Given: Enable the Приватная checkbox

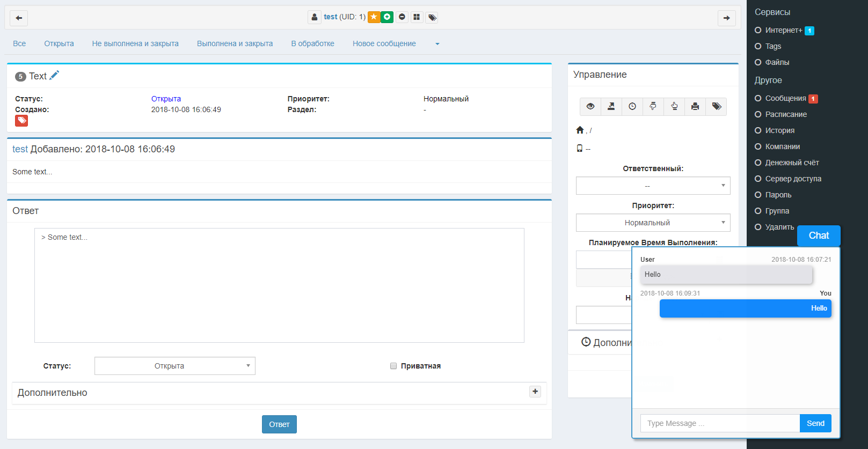Looking at the screenshot, I should point(393,366).
